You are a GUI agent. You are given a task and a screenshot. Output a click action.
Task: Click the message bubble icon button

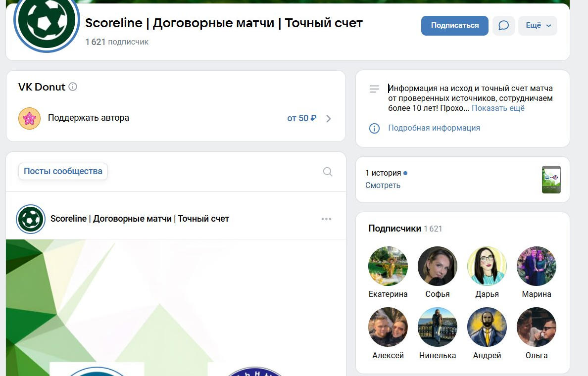[x=503, y=26]
